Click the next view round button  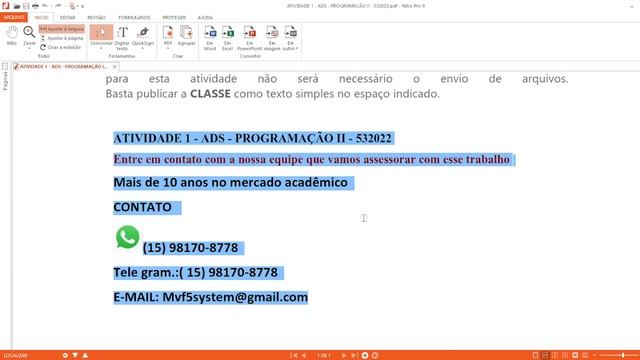(375, 356)
